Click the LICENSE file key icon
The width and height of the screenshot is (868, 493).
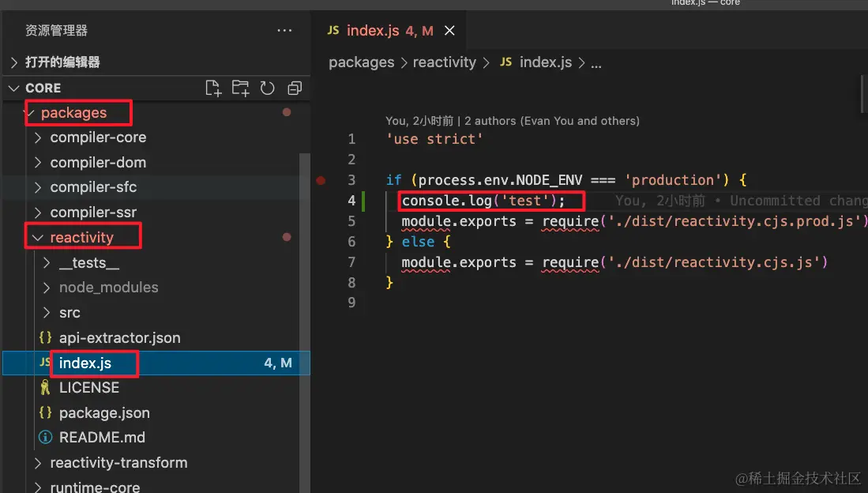45,387
